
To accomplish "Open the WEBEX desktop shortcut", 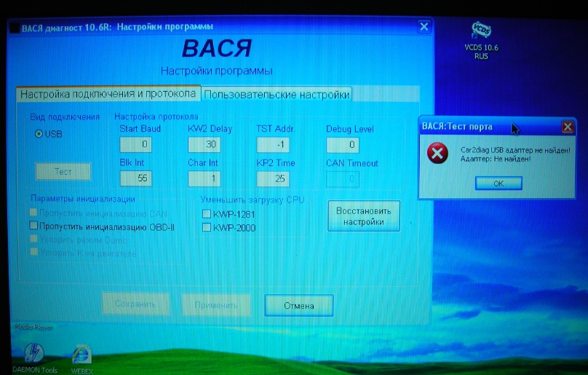I will click(82, 360).
